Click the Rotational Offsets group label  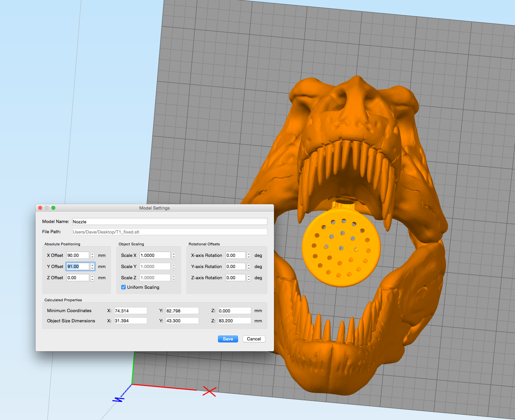(204, 244)
